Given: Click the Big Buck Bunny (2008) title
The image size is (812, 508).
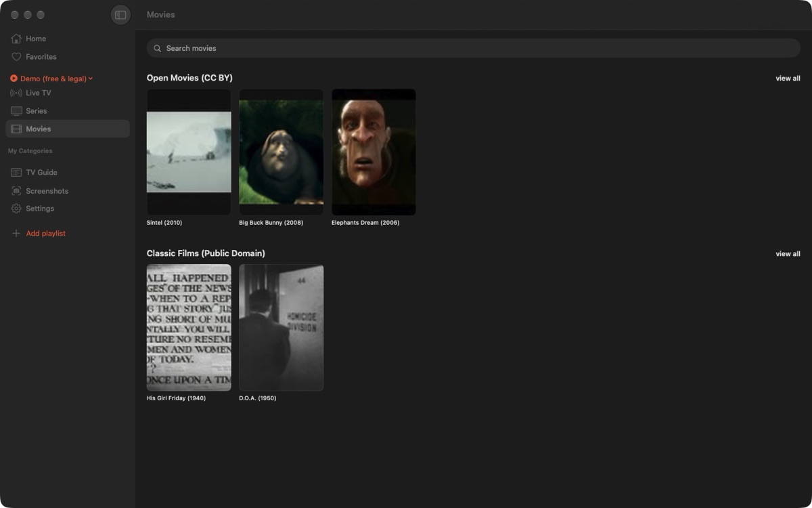Looking at the screenshot, I should click(x=271, y=223).
